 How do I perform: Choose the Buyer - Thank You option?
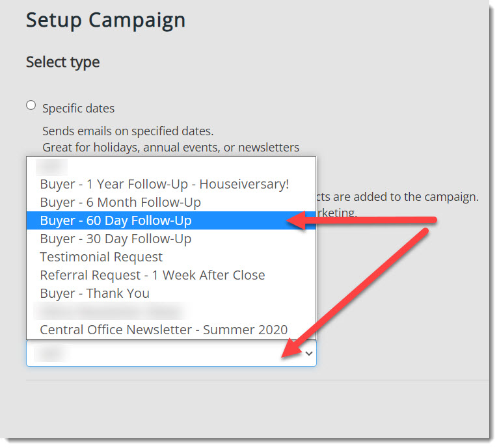click(x=94, y=293)
